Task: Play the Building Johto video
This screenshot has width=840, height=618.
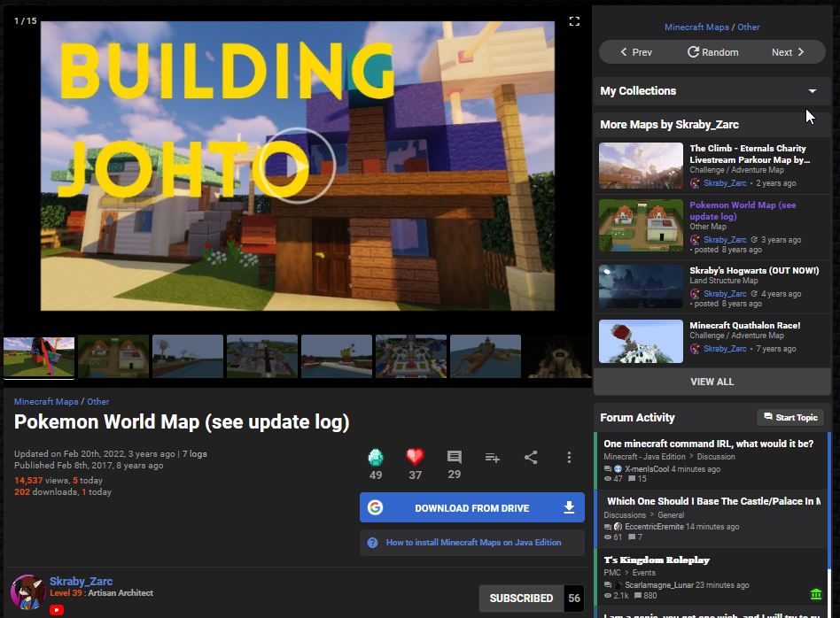Action: pyautogui.click(x=296, y=166)
